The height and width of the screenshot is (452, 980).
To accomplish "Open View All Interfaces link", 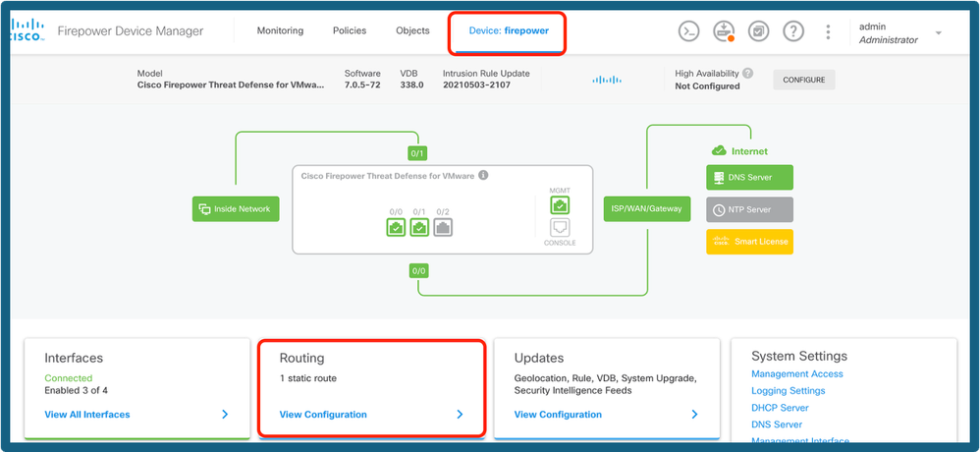I will click(x=87, y=414).
